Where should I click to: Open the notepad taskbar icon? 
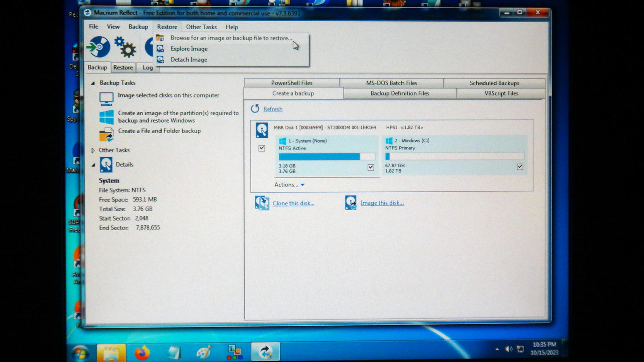(174, 353)
